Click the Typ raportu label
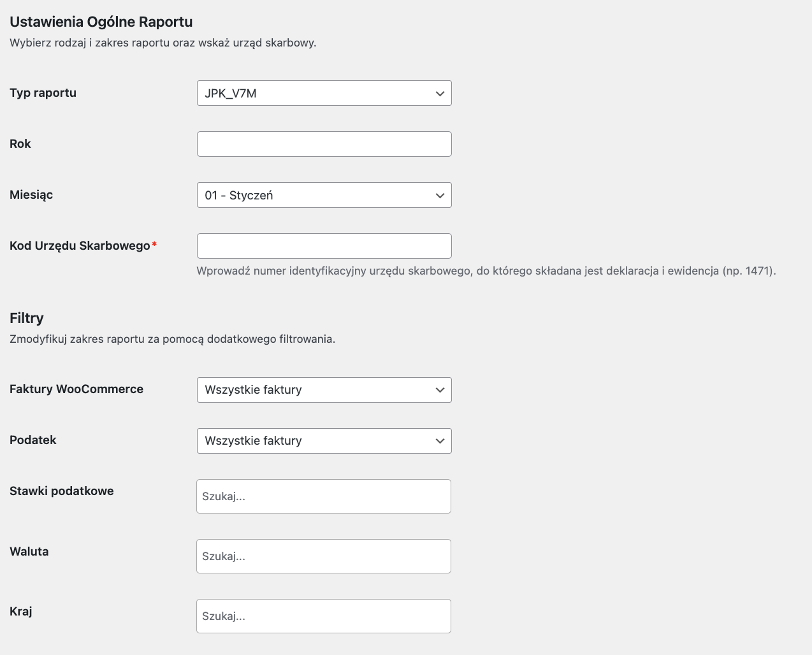Screen dimensions: 812x655 [x=43, y=93]
